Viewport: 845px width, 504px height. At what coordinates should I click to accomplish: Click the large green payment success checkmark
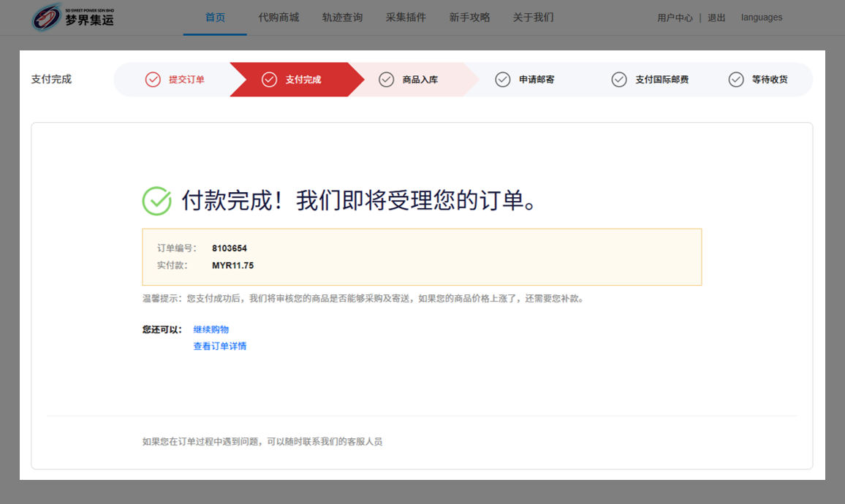(x=156, y=202)
